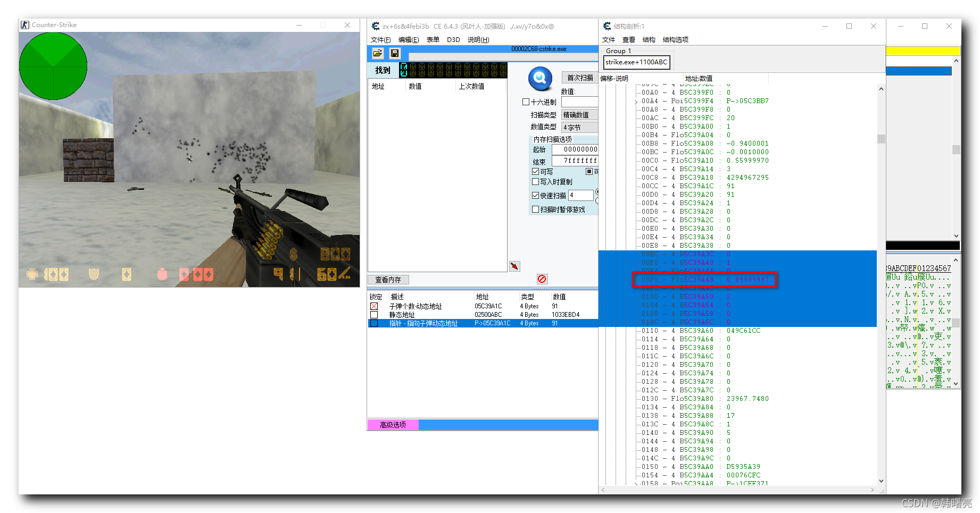
Task: Click the 结束 stop address field
Action: pyautogui.click(x=575, y=161)
